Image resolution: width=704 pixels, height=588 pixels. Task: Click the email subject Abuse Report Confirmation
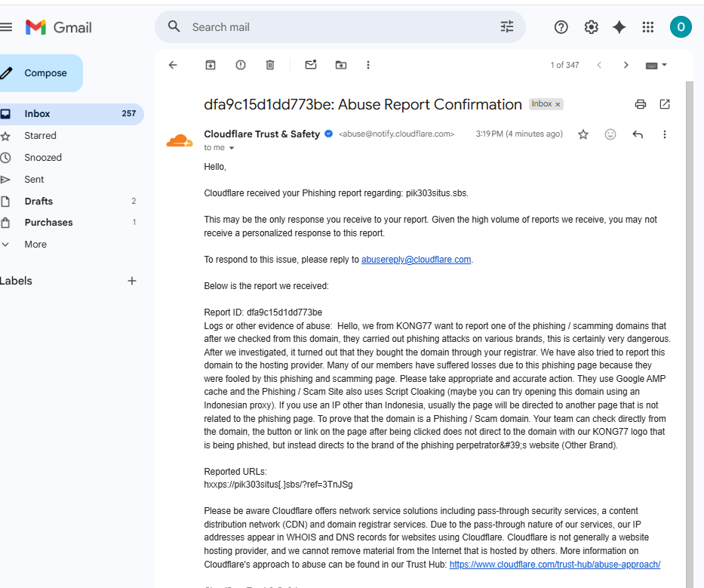(363, 104)
